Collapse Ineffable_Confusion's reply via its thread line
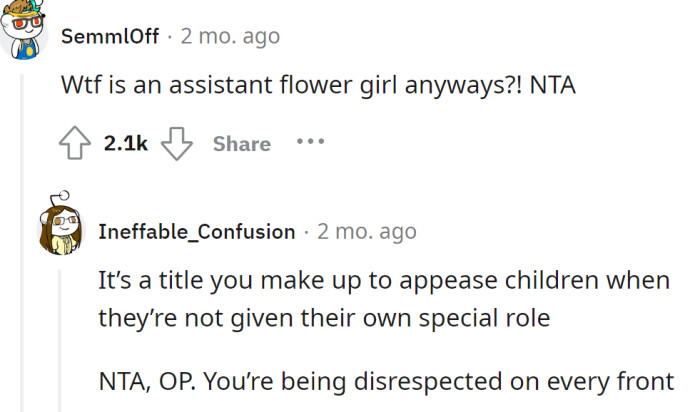The height and width of the screenshot is (412, 700). [59, 340]
